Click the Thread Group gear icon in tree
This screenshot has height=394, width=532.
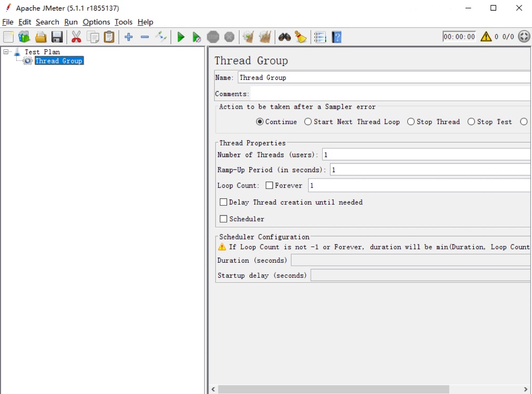click(28, 61)
